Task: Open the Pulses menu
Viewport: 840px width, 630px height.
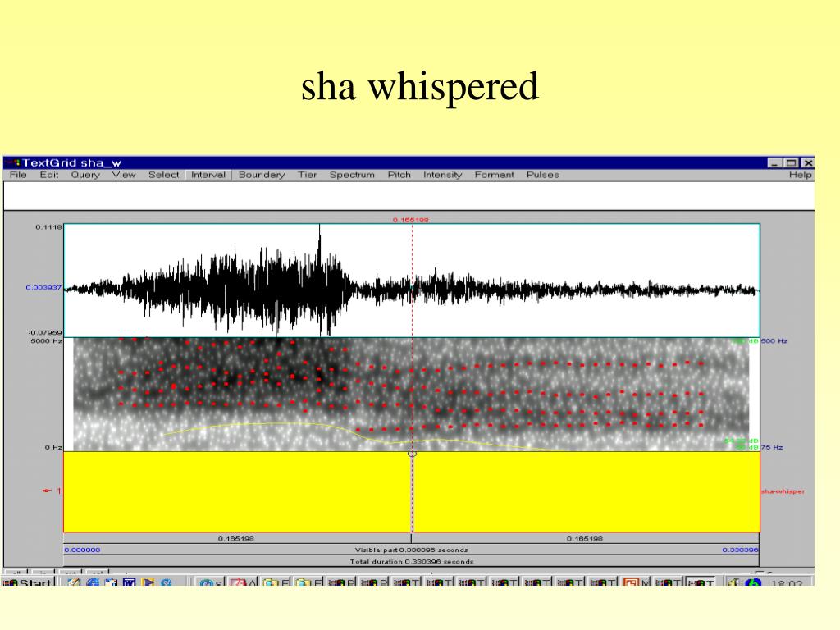Action: pyautogui.click(x=543, y=175)
